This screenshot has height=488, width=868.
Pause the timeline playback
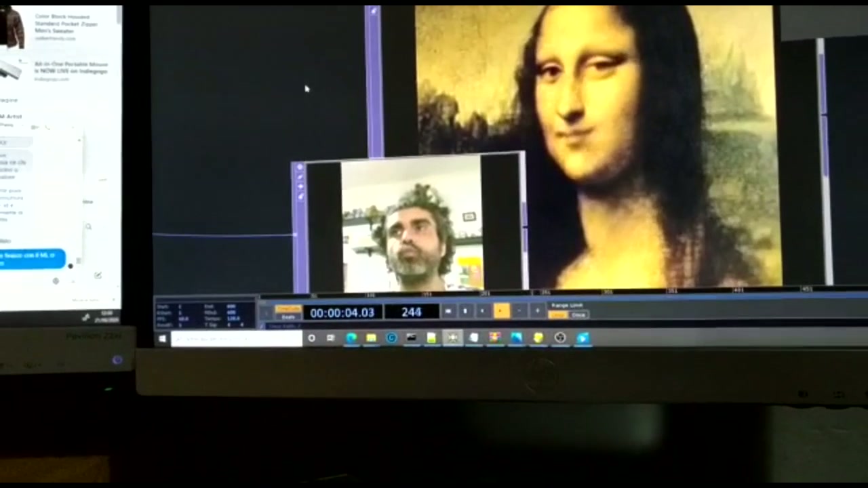(465, 311)
